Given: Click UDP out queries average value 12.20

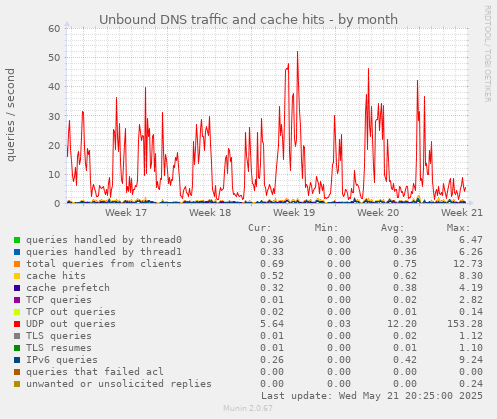Looking at the screenshot, I should click(402, 324).
